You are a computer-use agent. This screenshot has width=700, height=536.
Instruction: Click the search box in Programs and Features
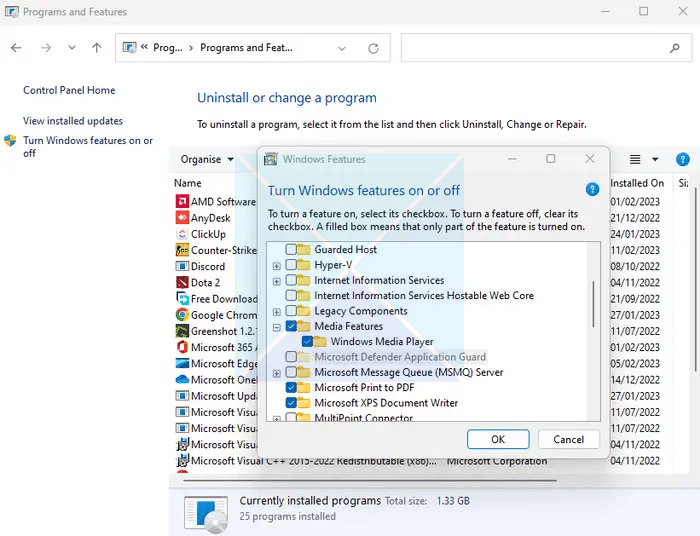pos(546,48)
